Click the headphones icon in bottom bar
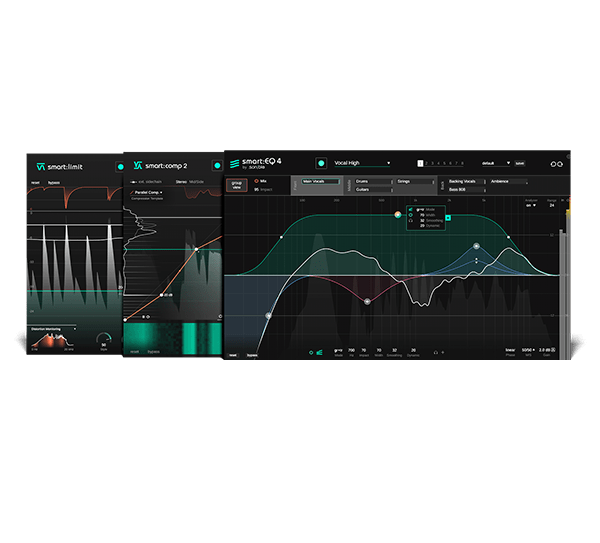Viewport: 600px width, 543px height. (x=435, y=352)
